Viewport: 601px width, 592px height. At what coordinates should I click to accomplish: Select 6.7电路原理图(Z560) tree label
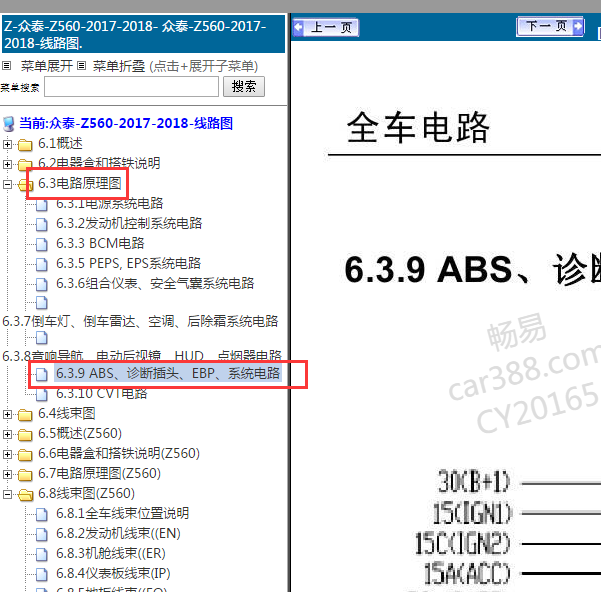point(99,473)
